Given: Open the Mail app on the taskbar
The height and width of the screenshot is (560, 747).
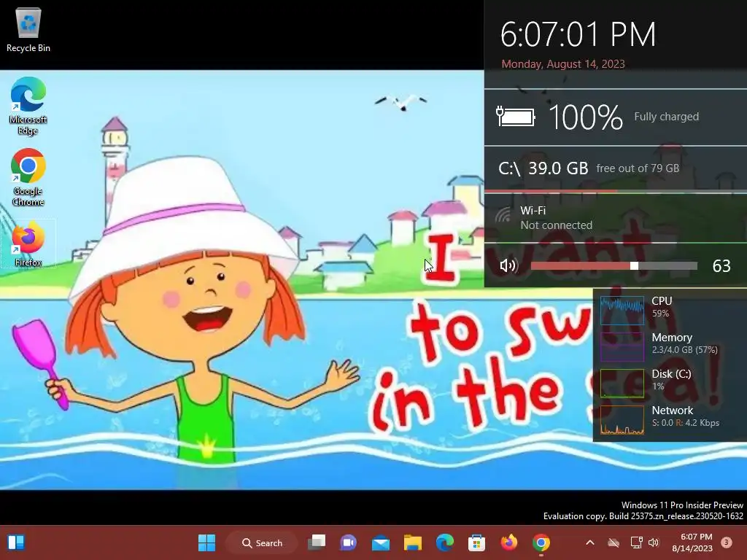Looking at the screenshot, I should (x=381, y=542).
